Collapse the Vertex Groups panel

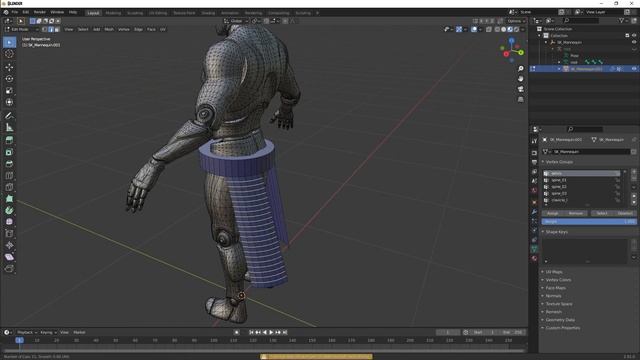pos(559,162)
